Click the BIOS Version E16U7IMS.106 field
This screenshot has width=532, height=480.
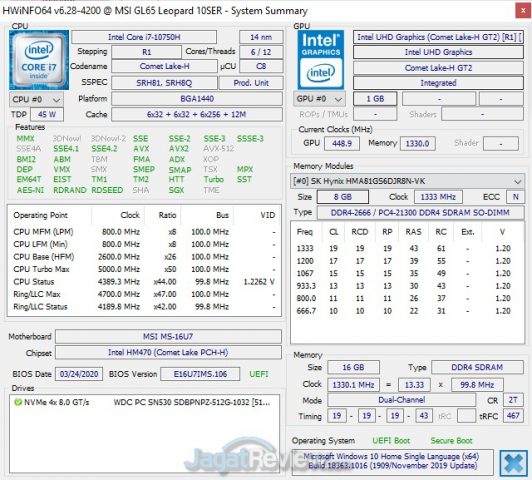pos(200,374)
